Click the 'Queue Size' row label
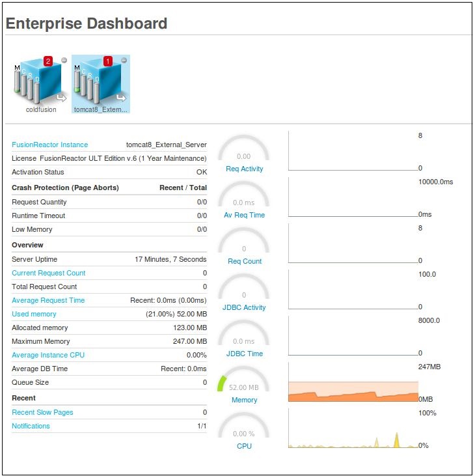Viewport: 473px width, 476px height. [x=30, y=382]
